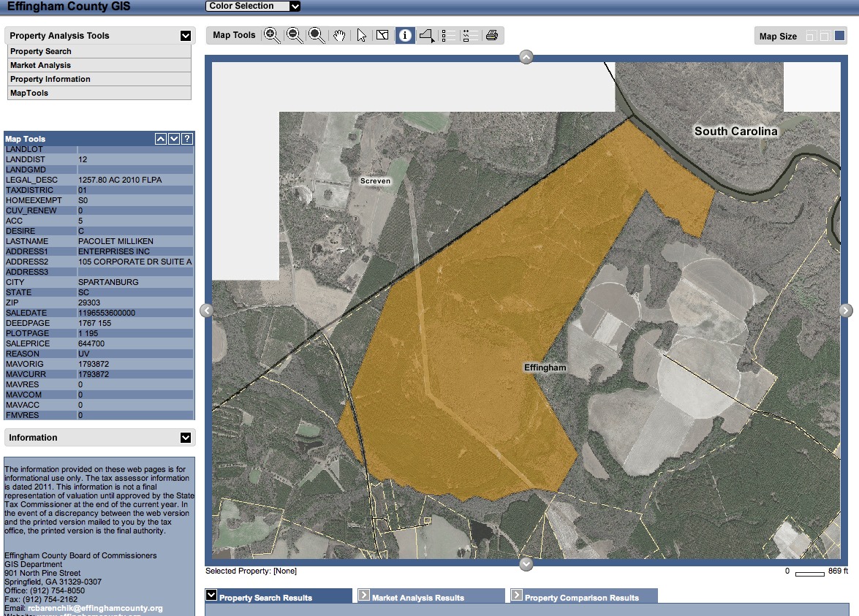This screenshot has width=859, height=616.
Task: Select the LEGAL_DESC value 1257.80 AC 2010 FLPA
Action: pyautogui.click(x=120, y=180)
